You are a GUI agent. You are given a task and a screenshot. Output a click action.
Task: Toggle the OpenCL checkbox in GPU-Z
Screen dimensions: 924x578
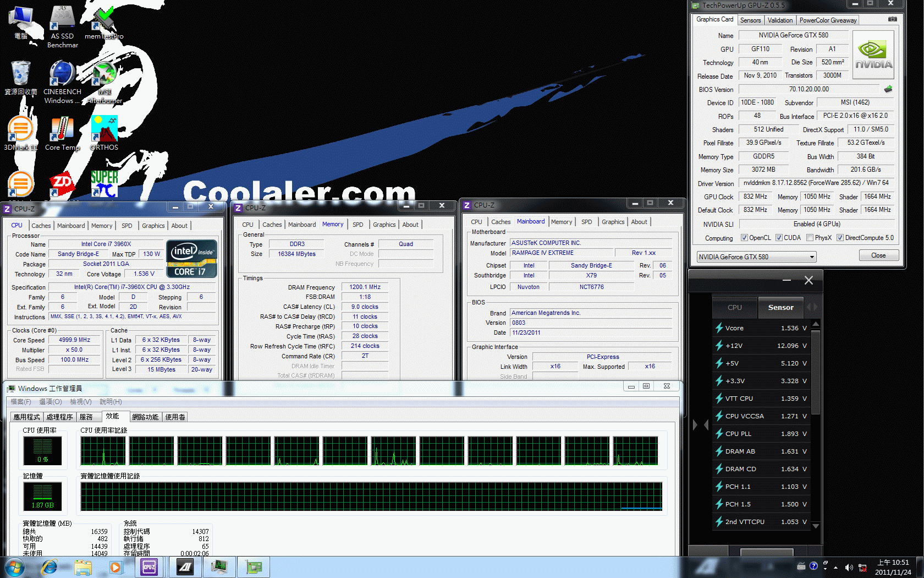(x=744, y=238)
